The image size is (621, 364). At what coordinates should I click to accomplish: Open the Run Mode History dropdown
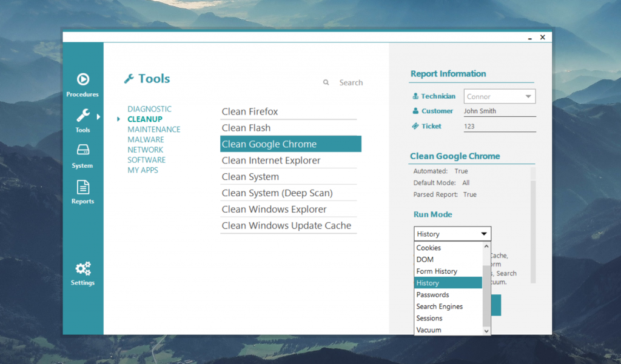click(452, 234)
